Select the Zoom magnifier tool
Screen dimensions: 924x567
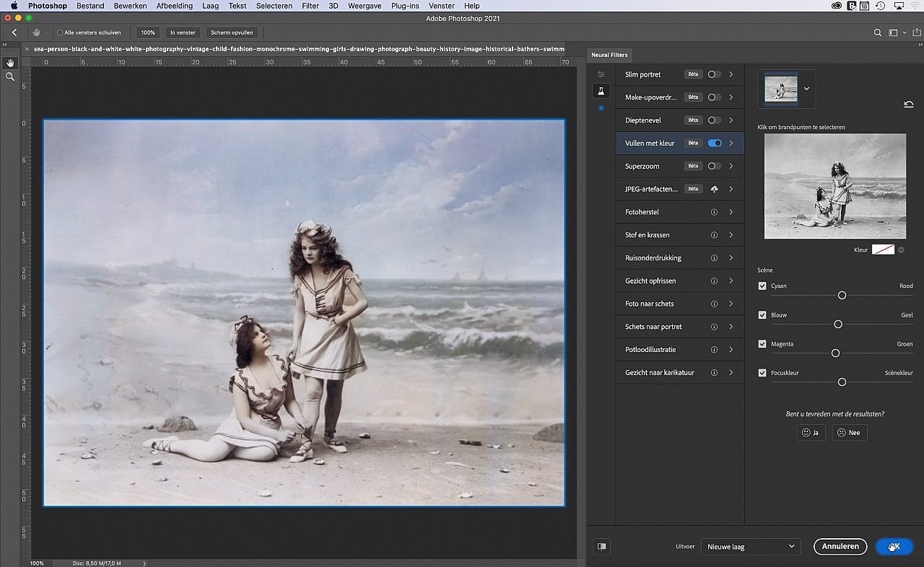pos(10,76)
